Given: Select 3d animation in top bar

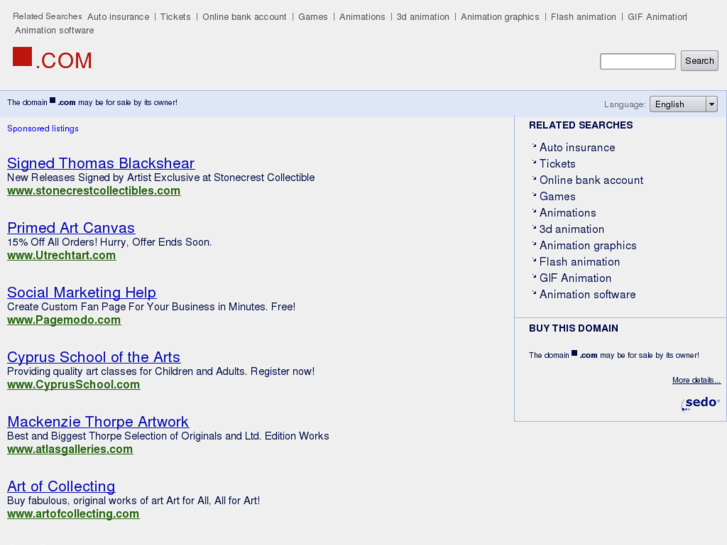Looking at the screenshot, I should (x=423, y=17).
